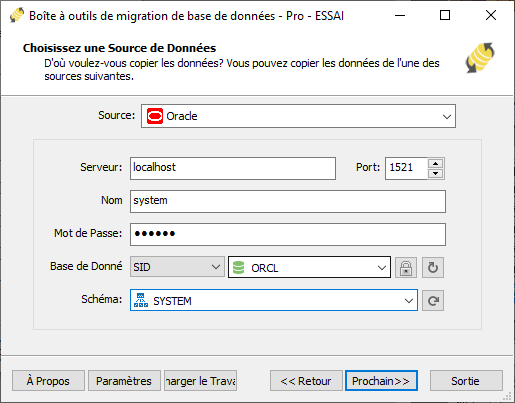Viewport: 515px width, 403px height.
Task: Increase port number with up arrow
Action: (435, 163)
